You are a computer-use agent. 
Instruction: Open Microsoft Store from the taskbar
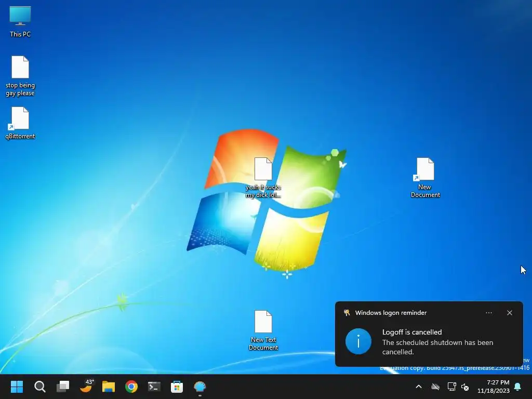point(177,387)
